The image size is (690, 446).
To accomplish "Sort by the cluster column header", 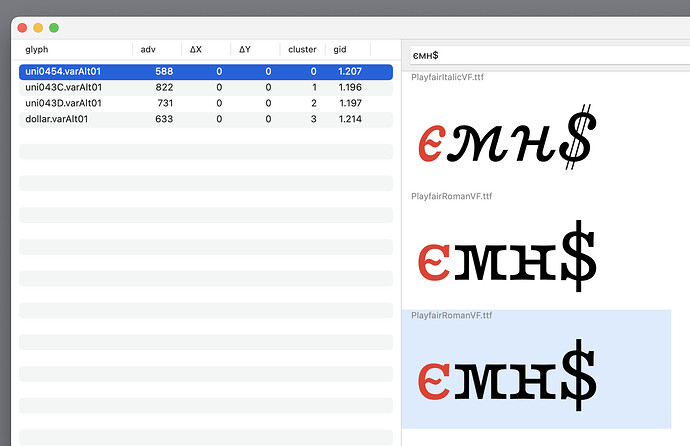I will (302, 49).
